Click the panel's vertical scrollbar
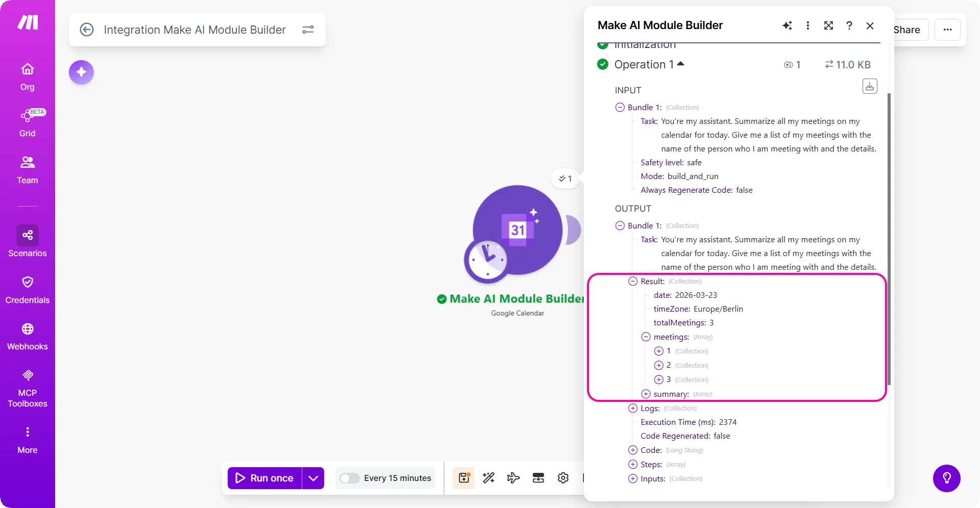Screen dimensions: 980x508 (889, 239)
